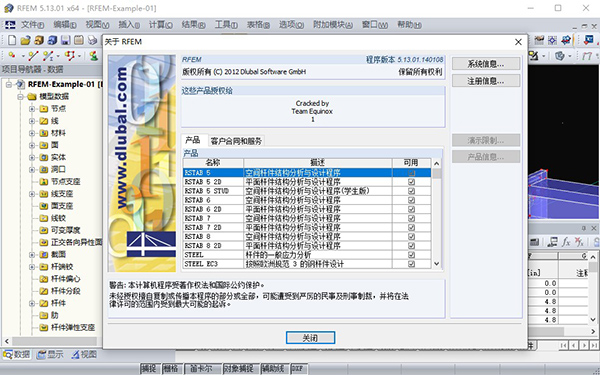Expand the 材料 tree node
600x375 pixels.
[32, 133]
